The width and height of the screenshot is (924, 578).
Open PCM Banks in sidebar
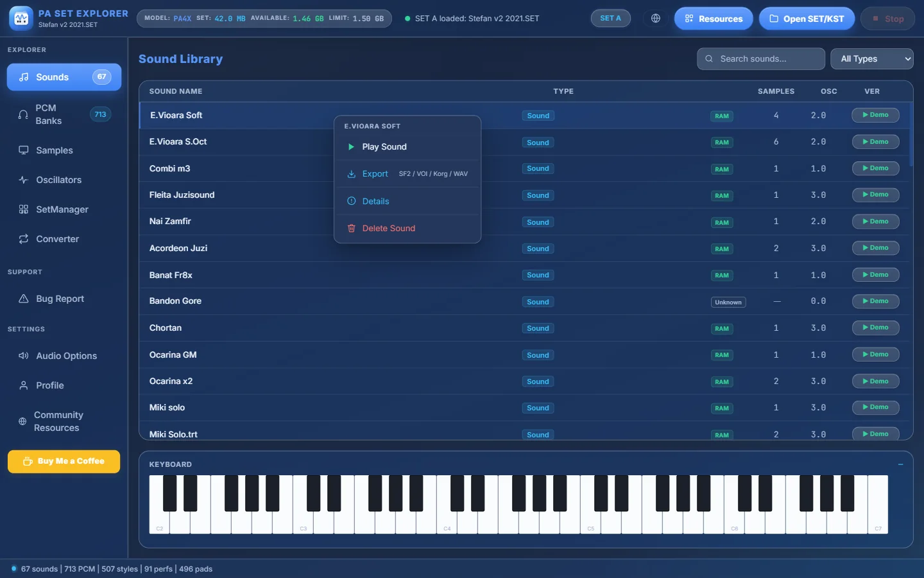point(64,114)
